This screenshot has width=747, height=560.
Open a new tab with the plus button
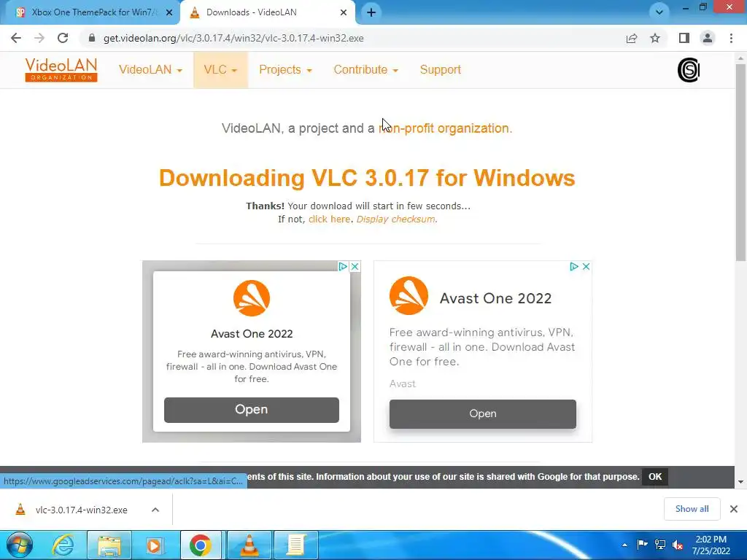coord(371,12)
